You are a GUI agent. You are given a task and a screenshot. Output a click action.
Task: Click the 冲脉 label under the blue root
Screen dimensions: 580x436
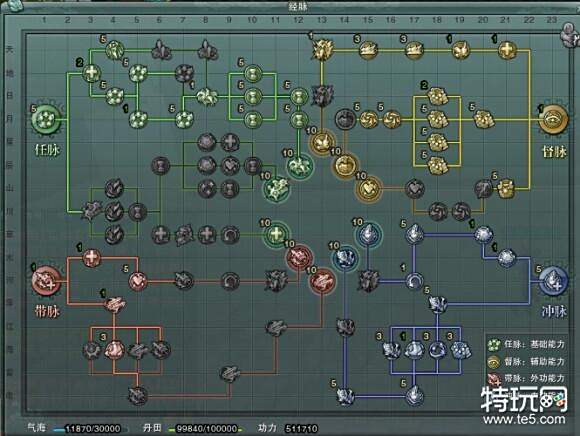[x=554, y=311]
